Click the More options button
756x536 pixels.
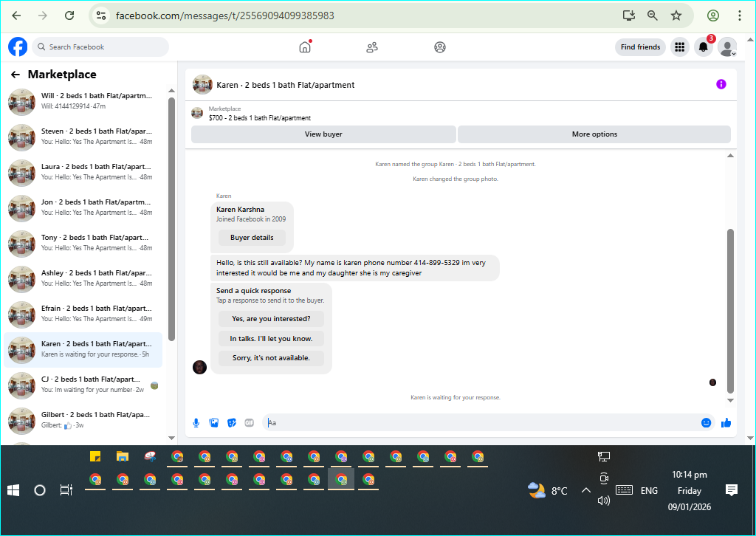click(x=594, y=134)
